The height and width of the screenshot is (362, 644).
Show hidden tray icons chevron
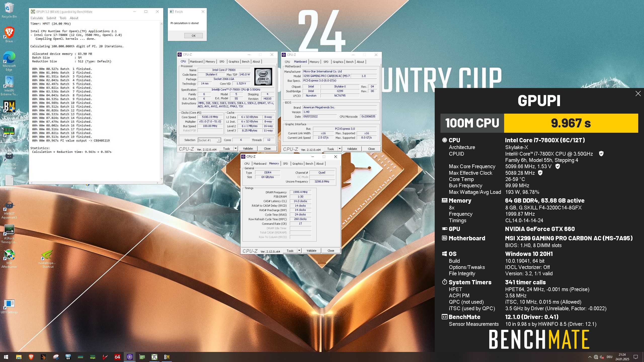(590, 357)
